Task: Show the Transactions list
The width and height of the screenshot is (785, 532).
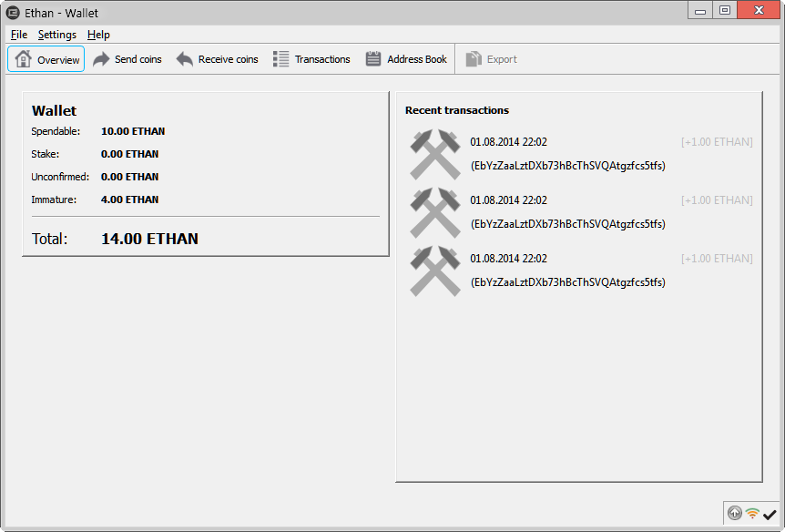Action: click(311, 59)
